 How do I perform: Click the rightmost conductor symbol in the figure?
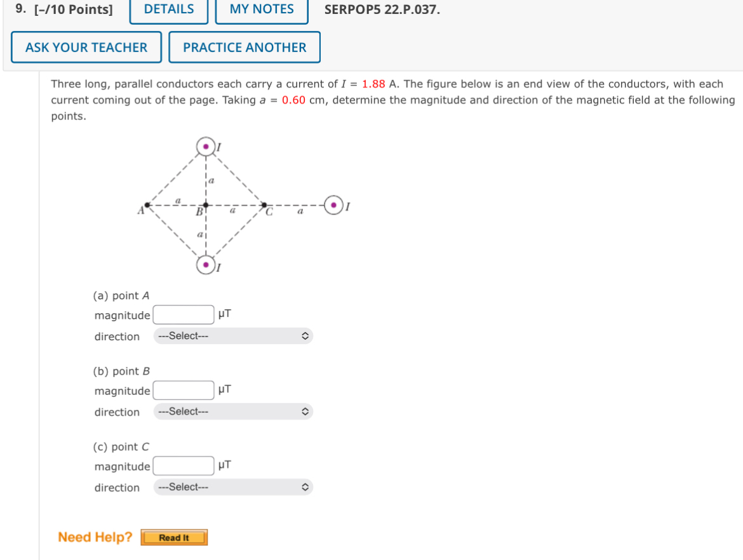333,205
